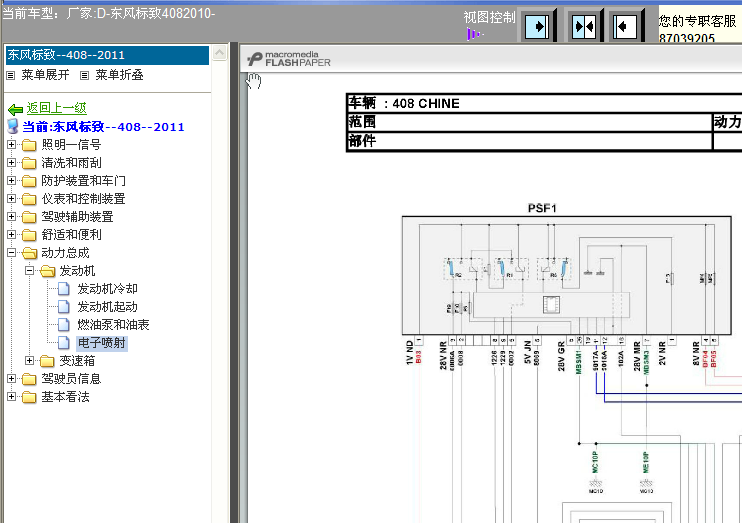Click the scroll-up arrow of left panel
Image resolution: width=742 pixels, height=523 pixels.
(x=220, y=53)
